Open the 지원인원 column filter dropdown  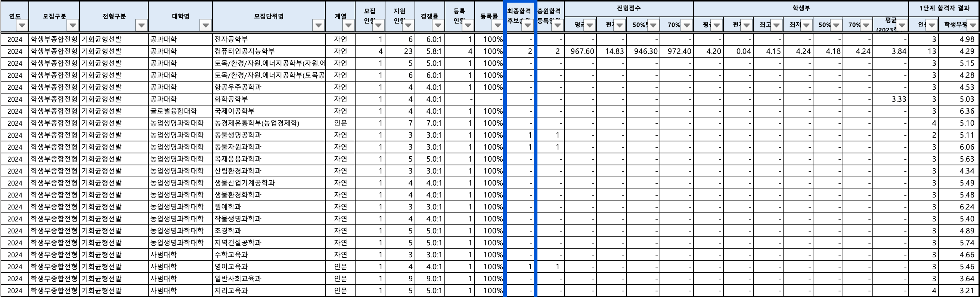408,25
